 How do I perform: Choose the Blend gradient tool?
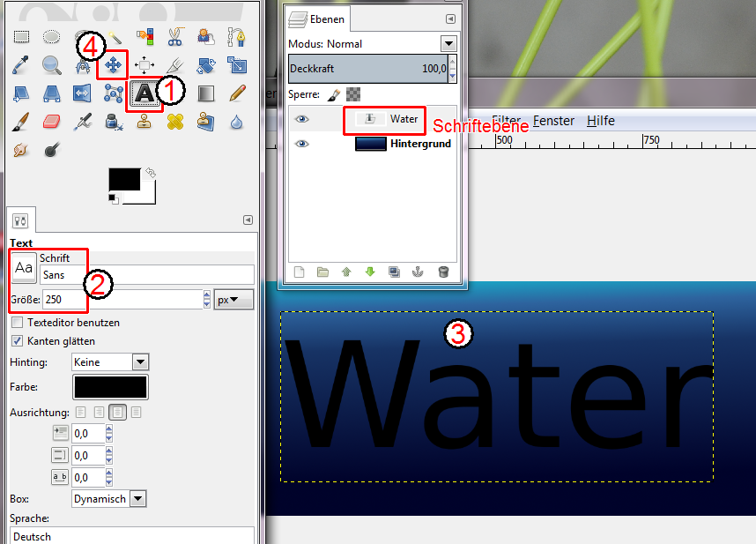point(206,93)
